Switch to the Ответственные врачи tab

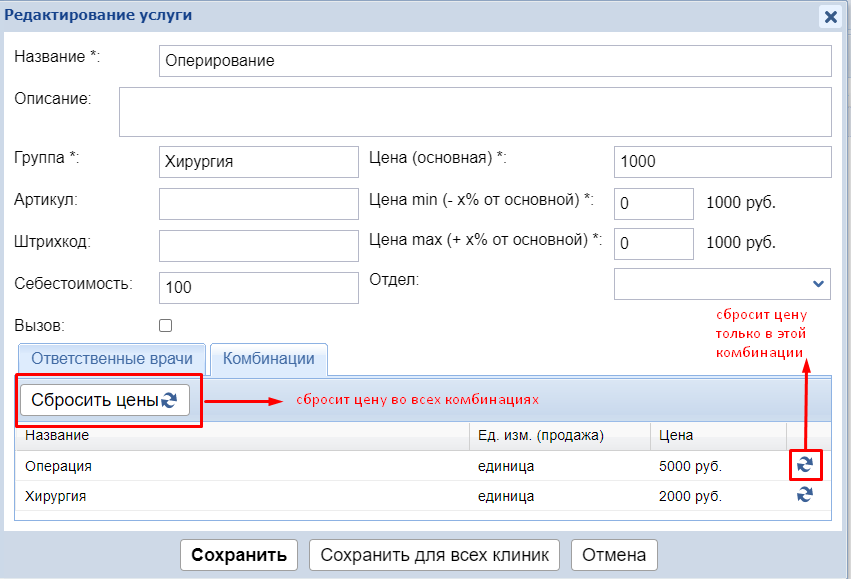pos(112,358)
